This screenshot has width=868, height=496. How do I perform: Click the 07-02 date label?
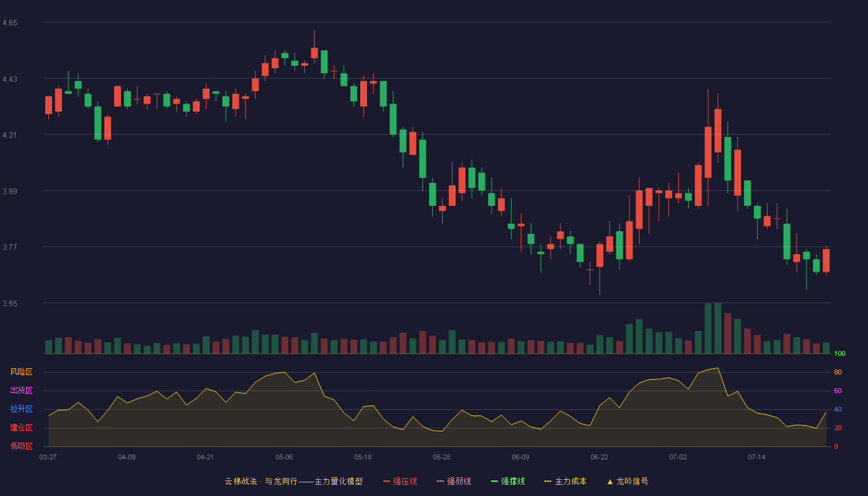[678, 457]
